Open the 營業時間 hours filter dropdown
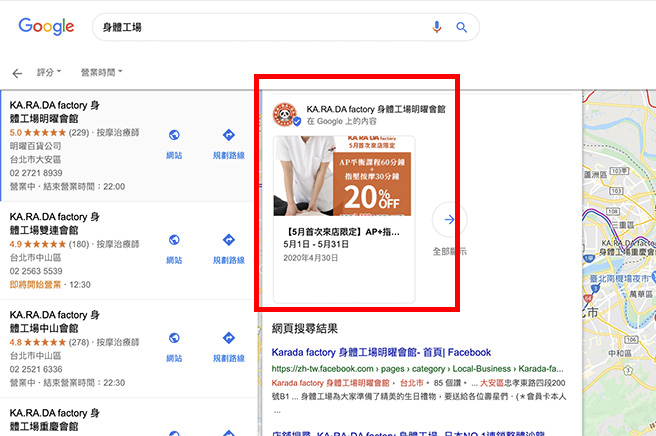The image size is (656, 436). (x=101, y=72)
